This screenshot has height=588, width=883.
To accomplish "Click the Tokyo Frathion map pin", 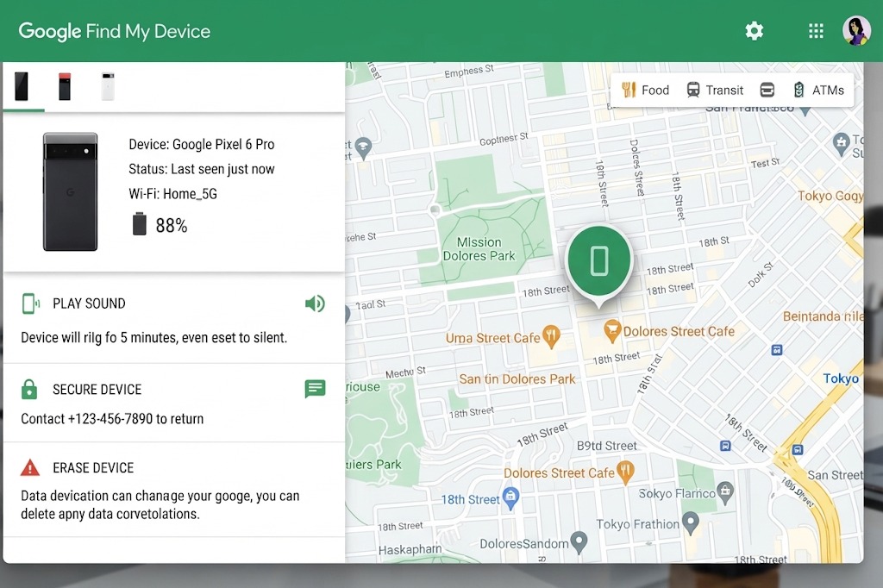I will pyautogui.click(x=691, y=522).
